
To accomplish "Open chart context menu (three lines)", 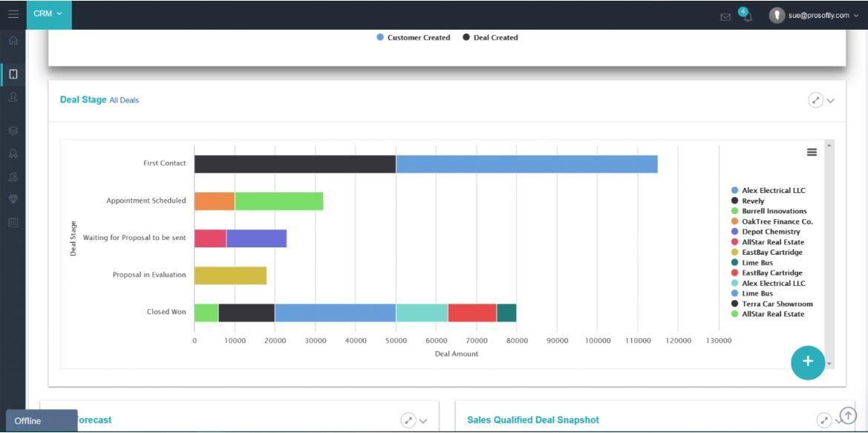I will click(812, 152).
